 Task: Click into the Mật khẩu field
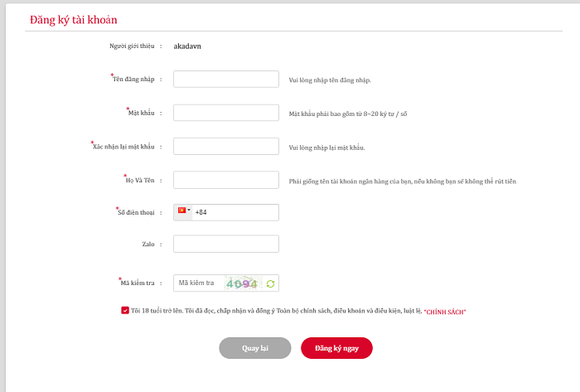(x=225, y=113)
